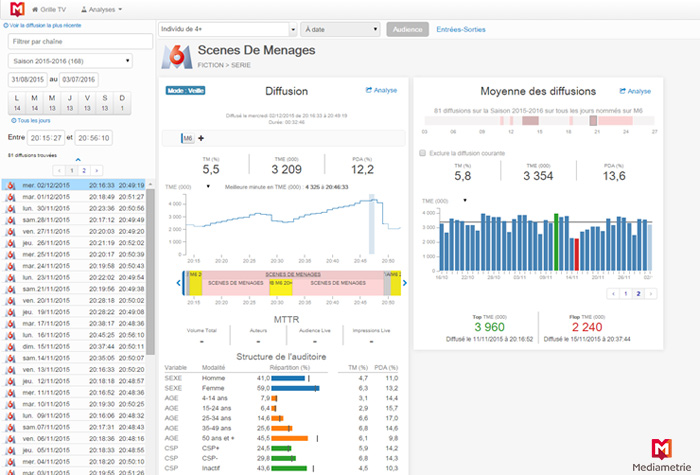Select the mar. 01/12/2015 diffusion row

[x=75, y=196]
